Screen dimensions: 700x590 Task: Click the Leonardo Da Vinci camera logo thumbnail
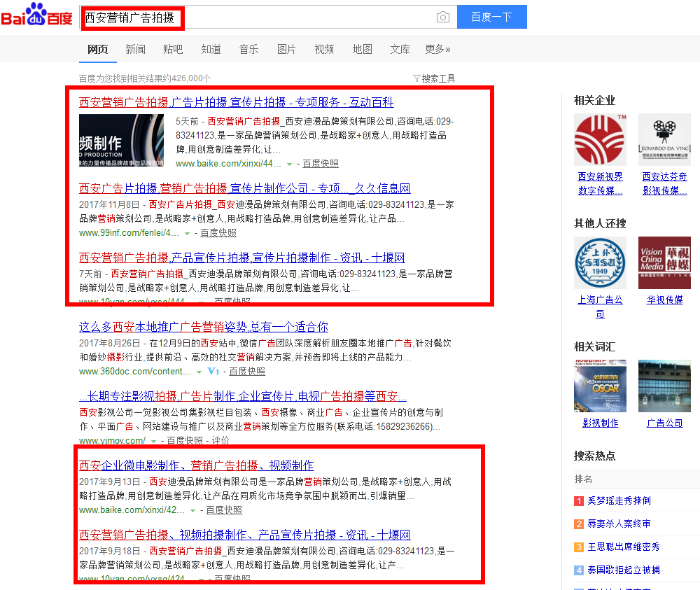point(665,140)
